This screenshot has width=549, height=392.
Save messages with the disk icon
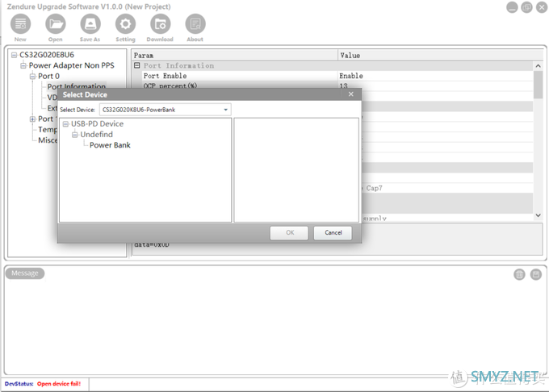[x=536, y=274]
